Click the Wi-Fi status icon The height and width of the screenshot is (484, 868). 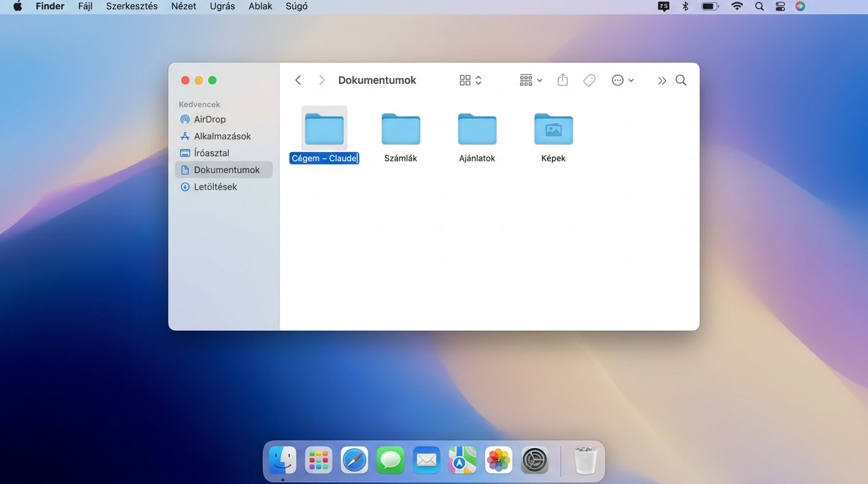(x=737, y=6)
